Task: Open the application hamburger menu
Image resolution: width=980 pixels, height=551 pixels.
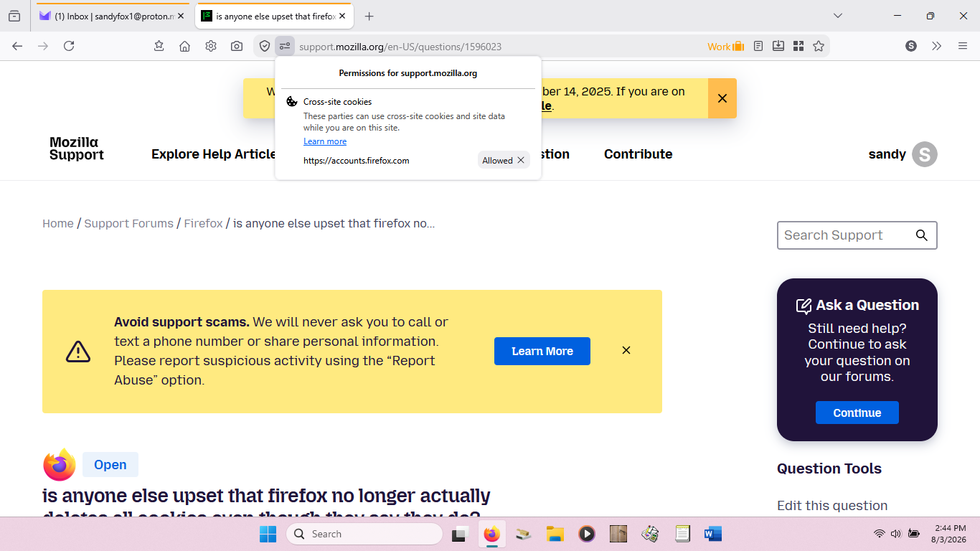Action: [x=963, y=46]
